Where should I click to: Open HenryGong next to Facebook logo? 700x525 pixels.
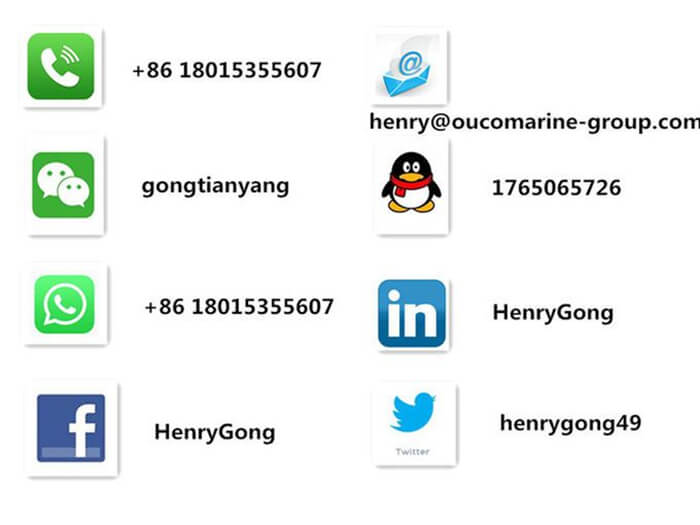(215, 433)
